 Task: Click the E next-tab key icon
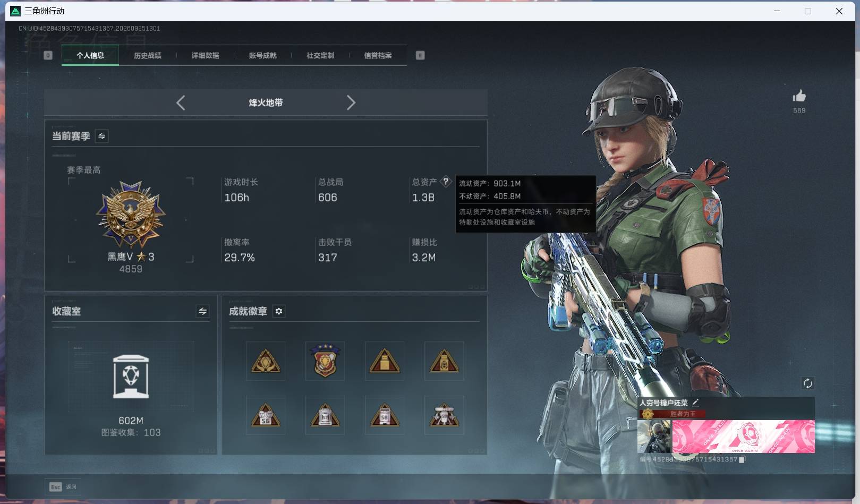(420, 55)
